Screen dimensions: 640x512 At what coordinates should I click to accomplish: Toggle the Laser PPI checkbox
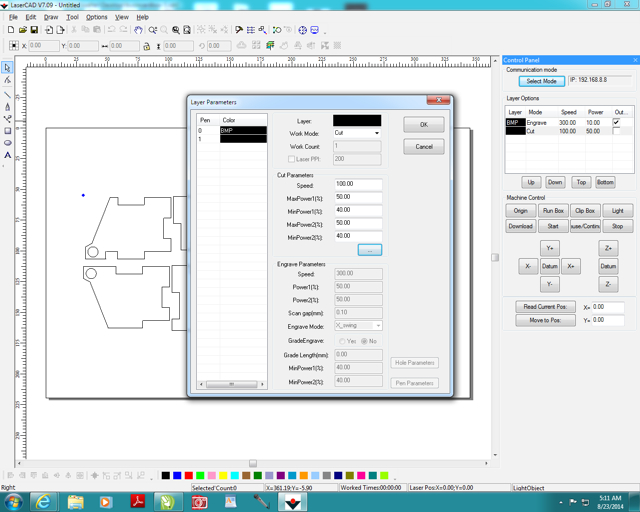click(291, 159)
